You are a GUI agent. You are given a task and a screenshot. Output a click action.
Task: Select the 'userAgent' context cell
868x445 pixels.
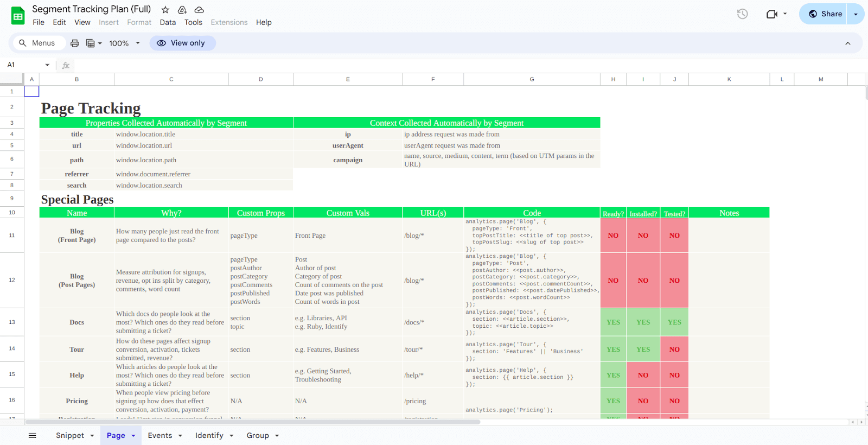348,145
